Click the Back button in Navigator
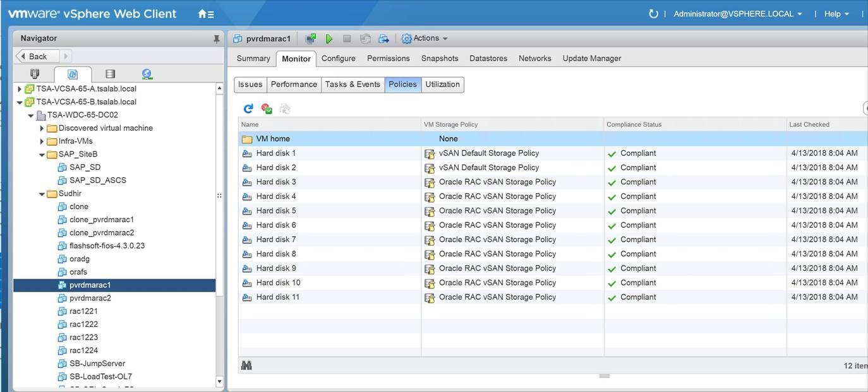 pos(37,56)
